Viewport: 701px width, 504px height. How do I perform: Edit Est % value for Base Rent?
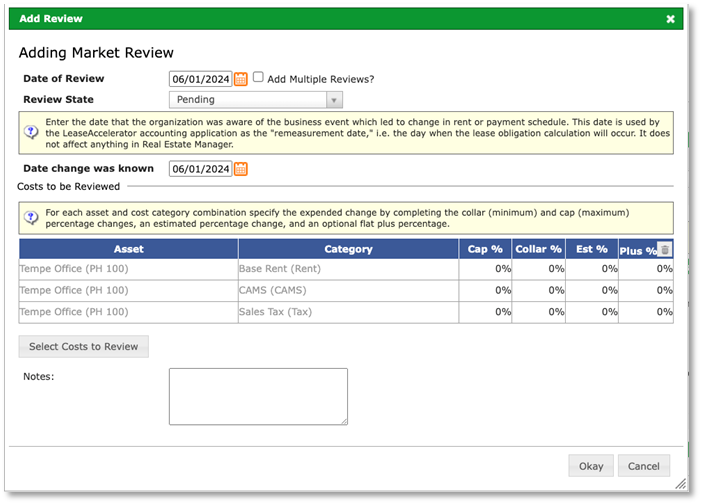pos(591,269)
